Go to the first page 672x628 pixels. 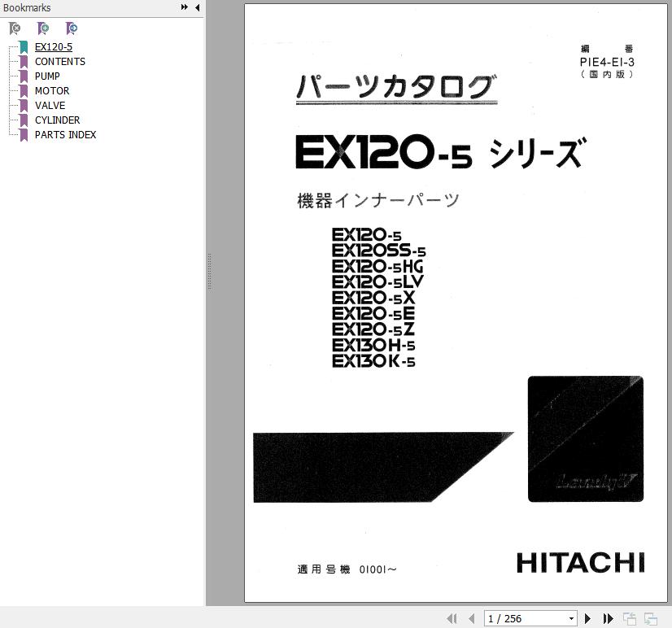(x=452, y=618)
